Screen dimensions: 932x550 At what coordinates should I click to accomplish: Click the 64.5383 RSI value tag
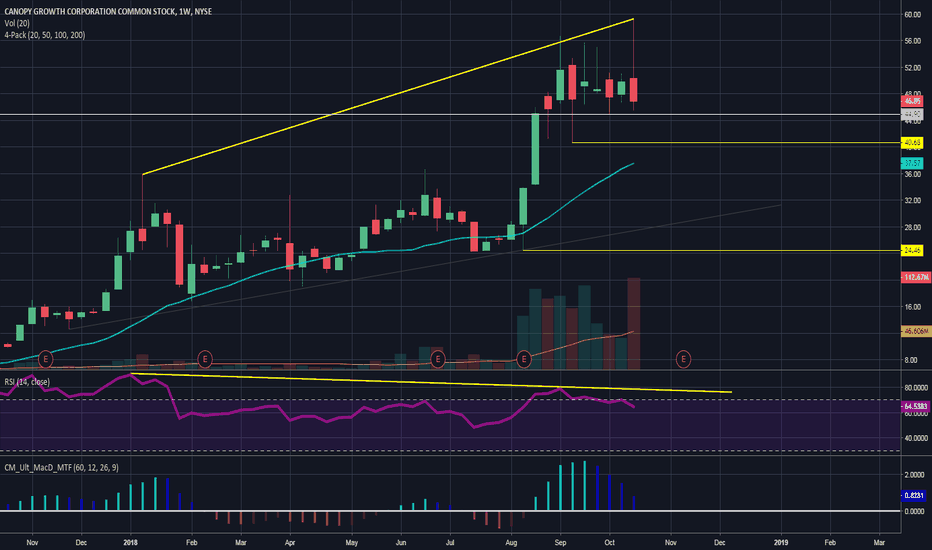pos(916,406)
